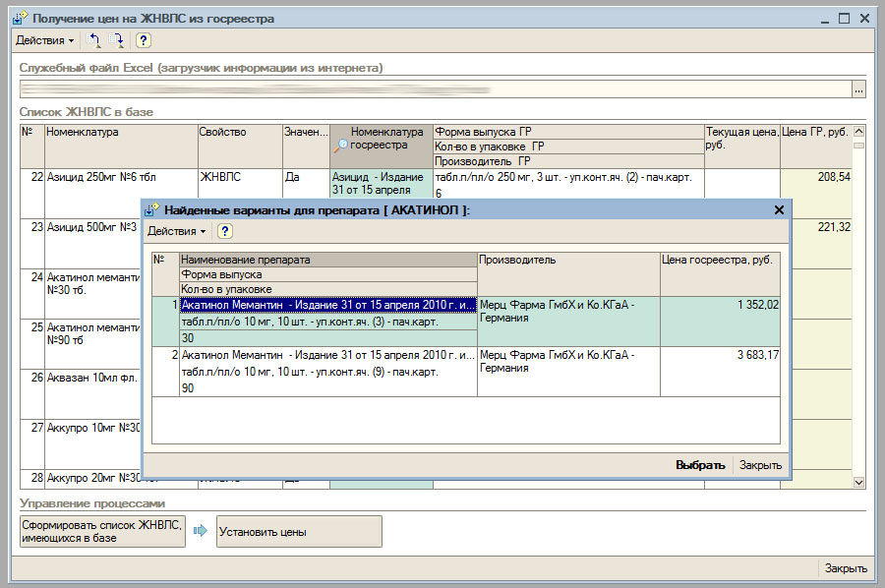Close the Найденные варианты dialog with X
Image resolution: width=885 pixels, height=588 pixels.
tap(779, 210)
